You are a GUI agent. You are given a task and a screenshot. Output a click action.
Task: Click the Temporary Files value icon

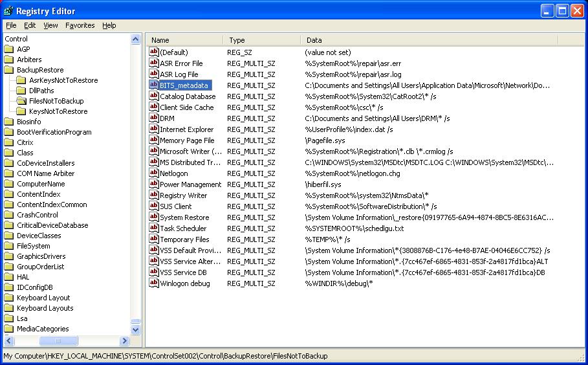click(154, 239)
